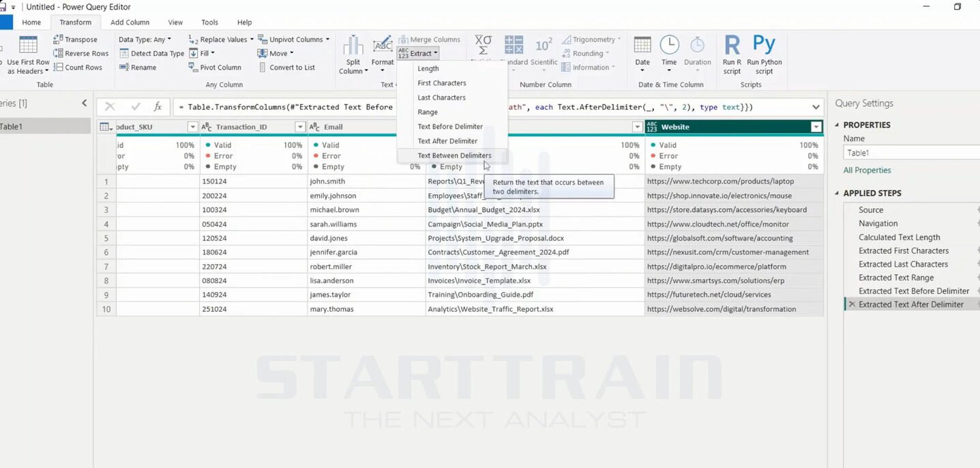
Task: Toggle the Extract dropdown button
Action: click(x=418, y=53)
